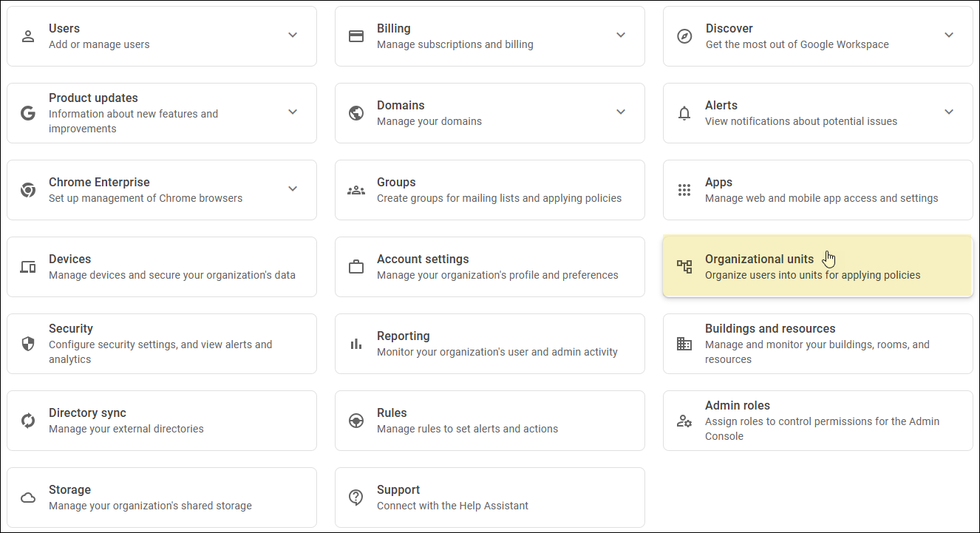Click the Storage cloud icon
980x533 pixels.
click(28, 498)
